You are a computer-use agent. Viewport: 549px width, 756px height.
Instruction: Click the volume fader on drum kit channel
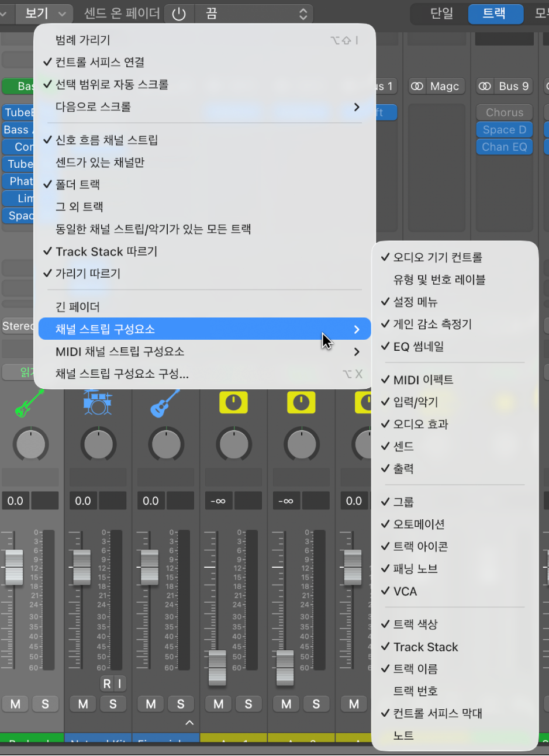(82, 567)
